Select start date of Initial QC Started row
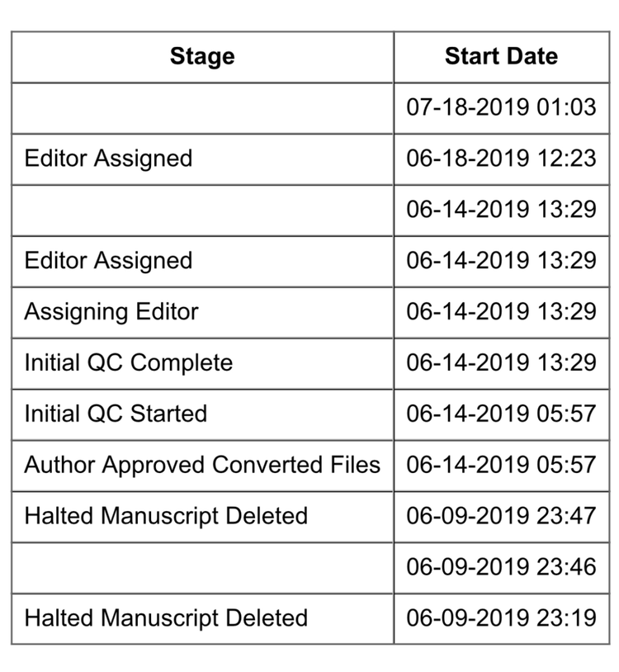Screen dimensions: 619x672 click(x=501, y=414)
